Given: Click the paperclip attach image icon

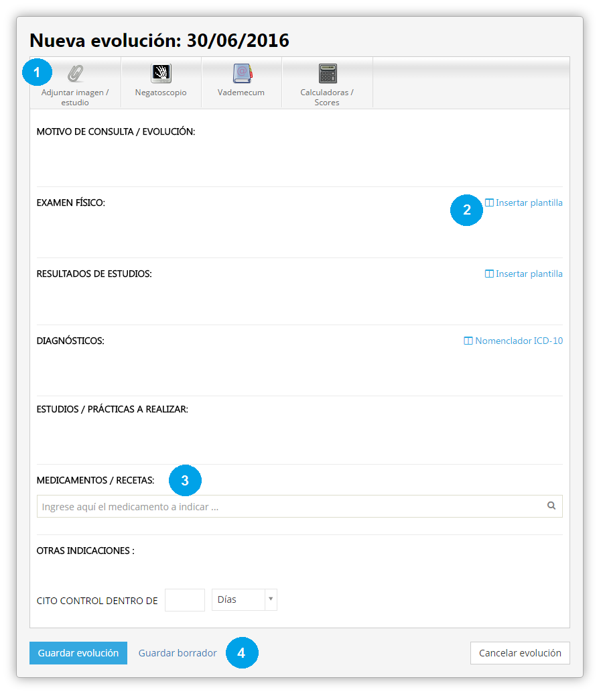Looking at the screenshot, I should (76, 73).
